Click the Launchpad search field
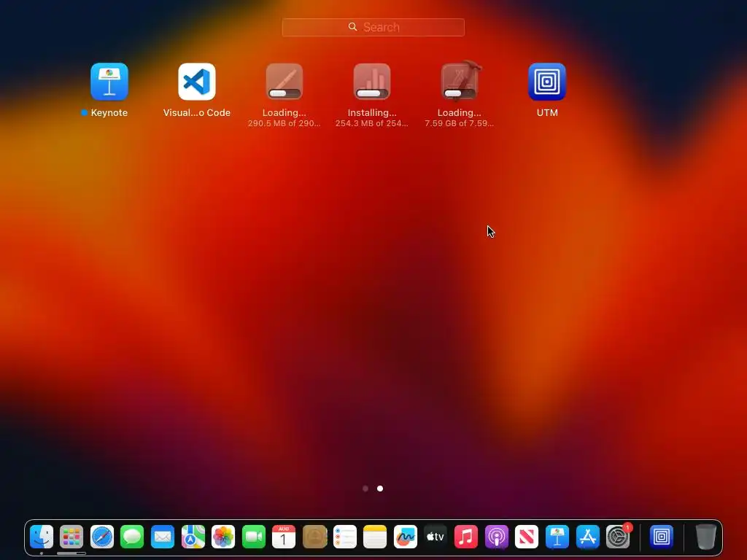The height and width of the screenshot is (560, 747). point(373,27)
